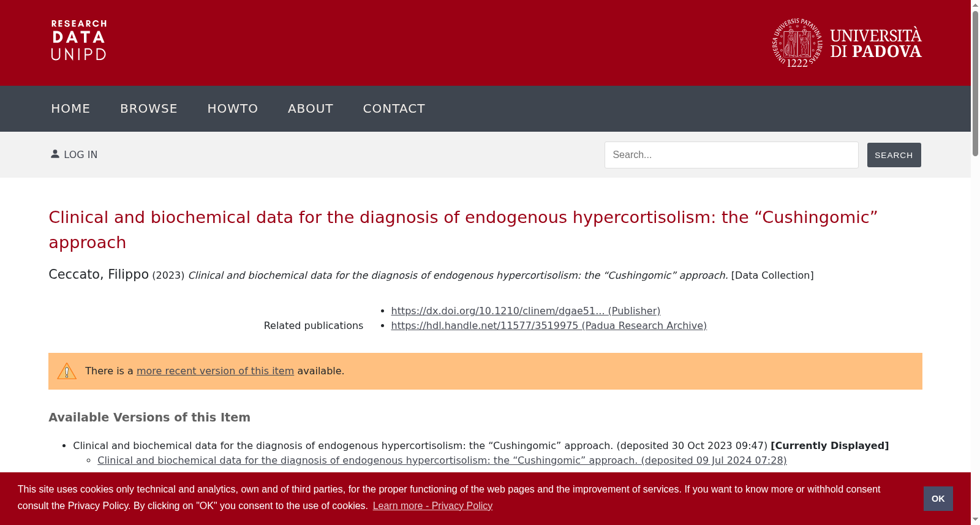The image size is (980, 525).
Task: Open the CONTACT page
Action: (394, 108)
